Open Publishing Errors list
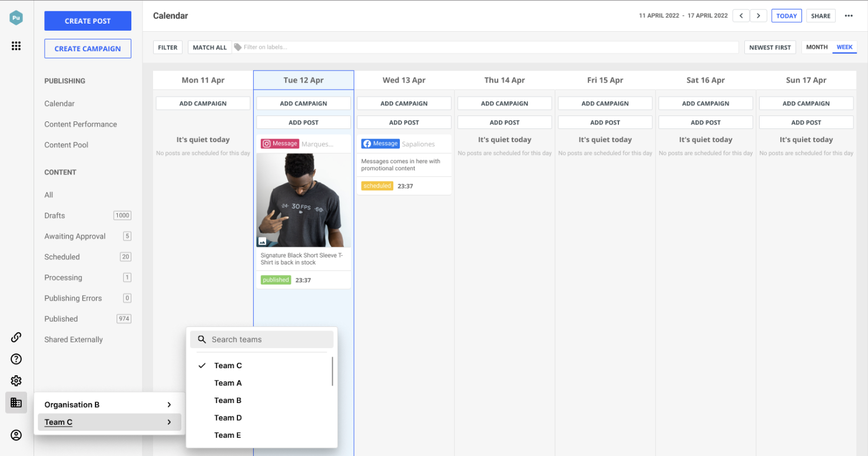Screen dimensions: 868x456 88,298
